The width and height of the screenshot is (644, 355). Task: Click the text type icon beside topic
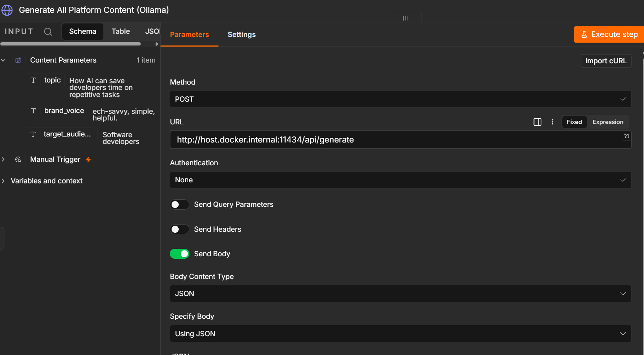[x=33, y=80]
